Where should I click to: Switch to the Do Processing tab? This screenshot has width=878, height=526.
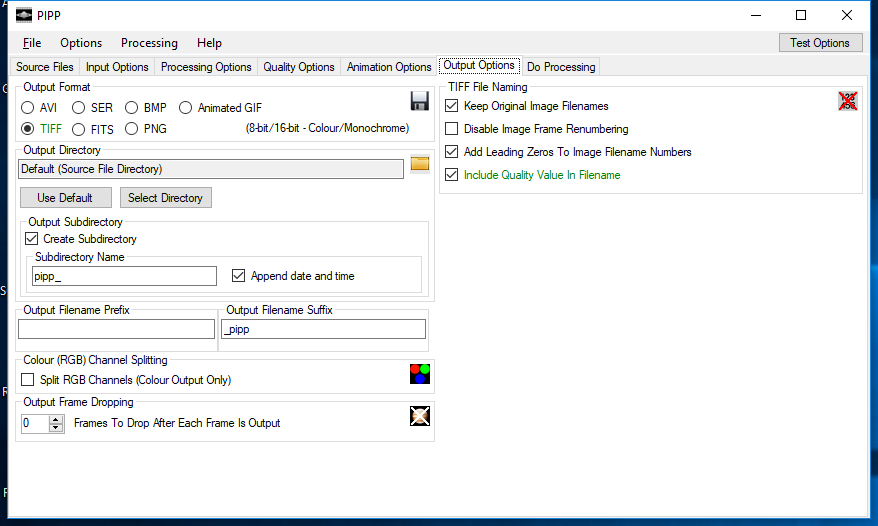[561, 67]
